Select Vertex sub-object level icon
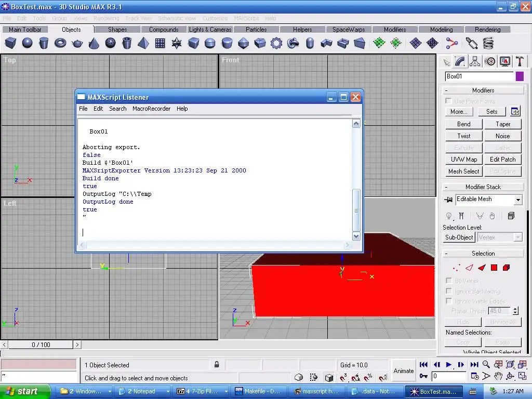The height and width of the screenshot is (399, 532). [x=456, y=268]
